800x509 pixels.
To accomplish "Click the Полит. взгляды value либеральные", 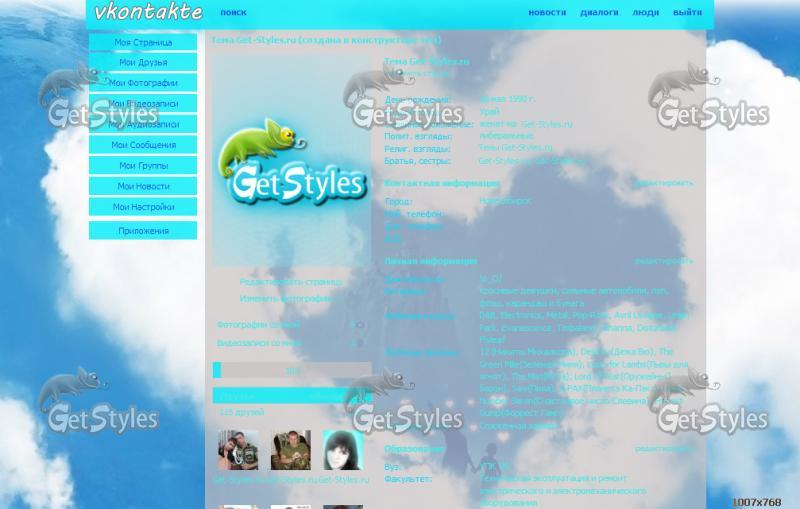I will [x=506, y=136].
